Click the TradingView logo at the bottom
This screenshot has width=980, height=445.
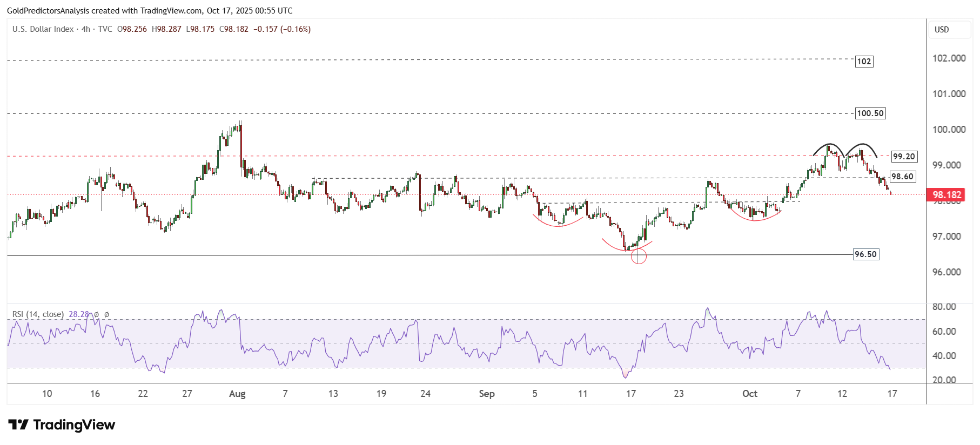62,425
